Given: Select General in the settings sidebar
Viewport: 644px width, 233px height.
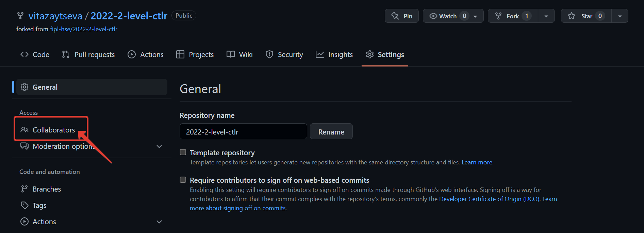Looking at the screenshot, I should pyautogui.click(x=92, y=87).
